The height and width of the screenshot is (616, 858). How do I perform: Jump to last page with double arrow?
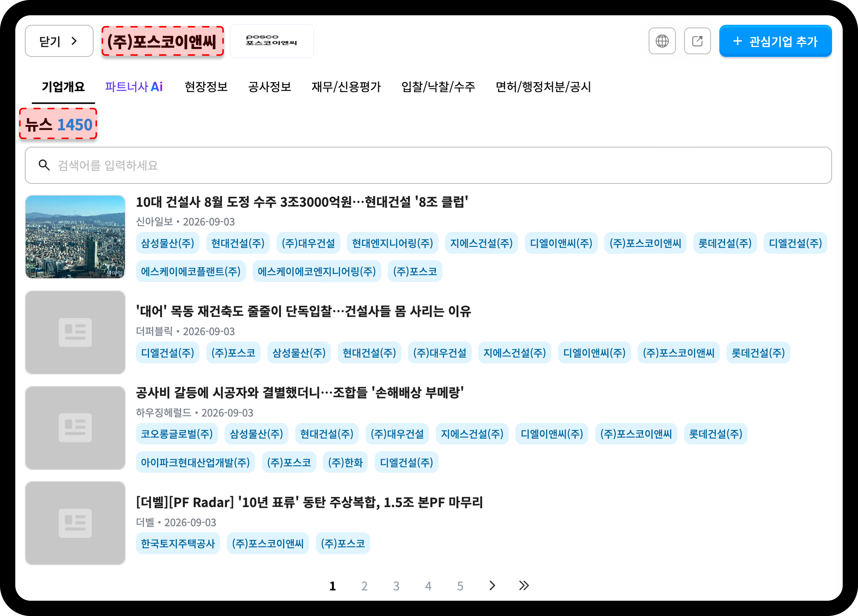524,585
